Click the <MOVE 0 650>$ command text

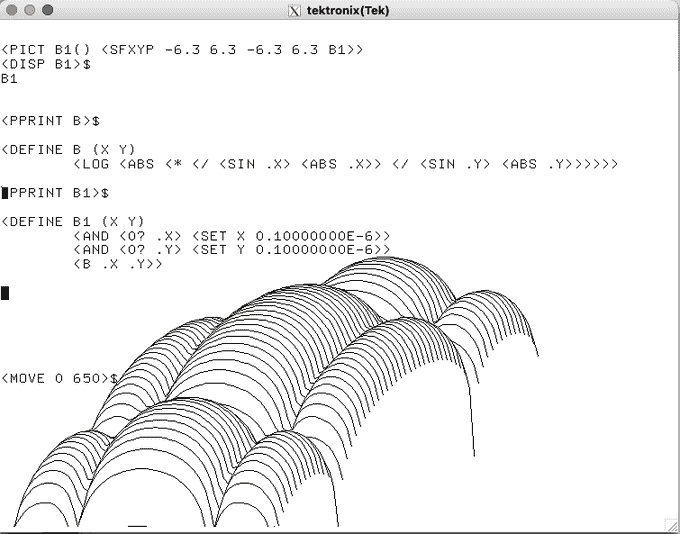(x=59, y=379)
